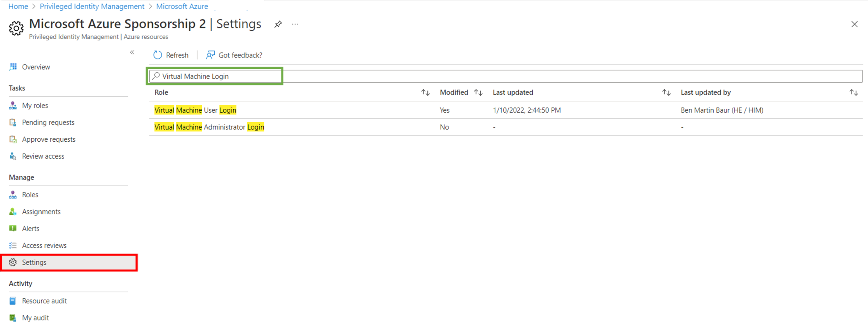The image size is (868, 332).
Task: Open Assignments under Manage
Action: 41,212
